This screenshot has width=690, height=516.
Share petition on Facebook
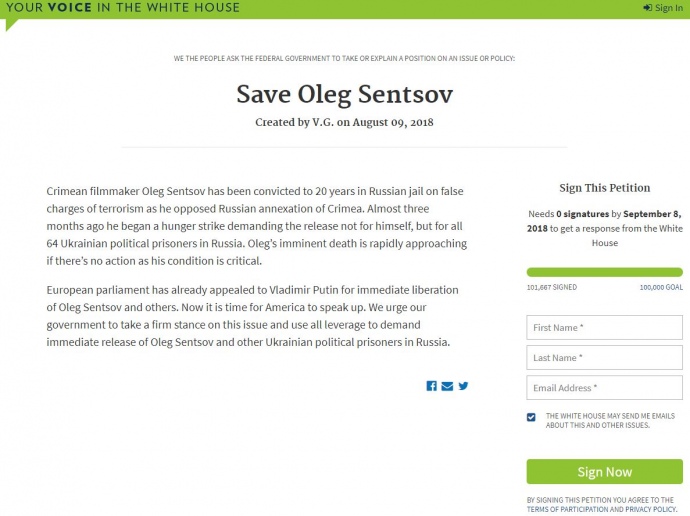tap(432, 386)
